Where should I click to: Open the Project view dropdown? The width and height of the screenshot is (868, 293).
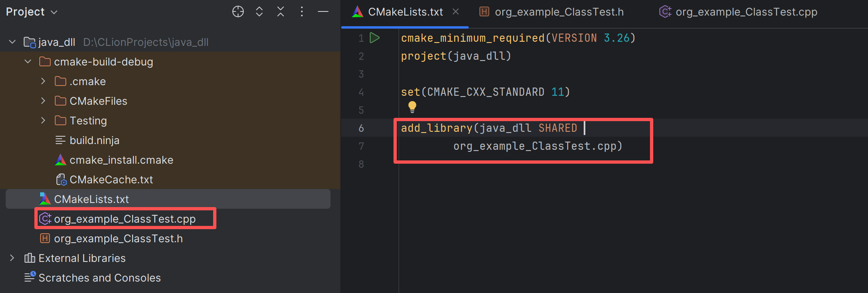[31, 12]
